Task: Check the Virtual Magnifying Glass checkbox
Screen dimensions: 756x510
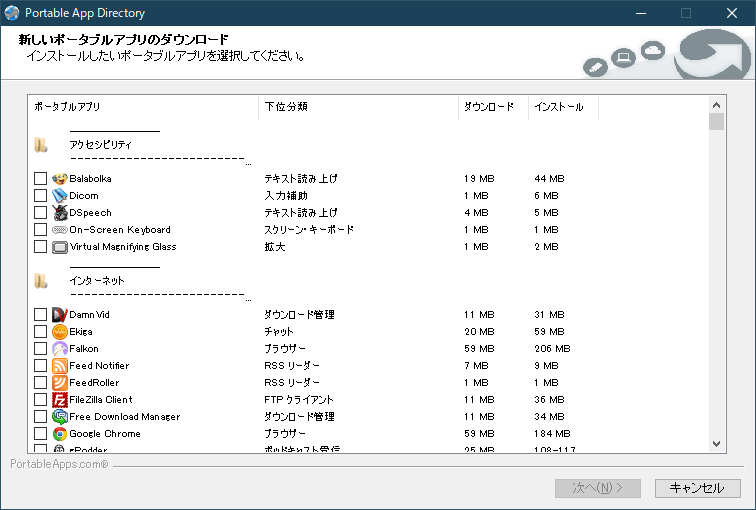Action: pyautogui.click(x=40, y=247)
